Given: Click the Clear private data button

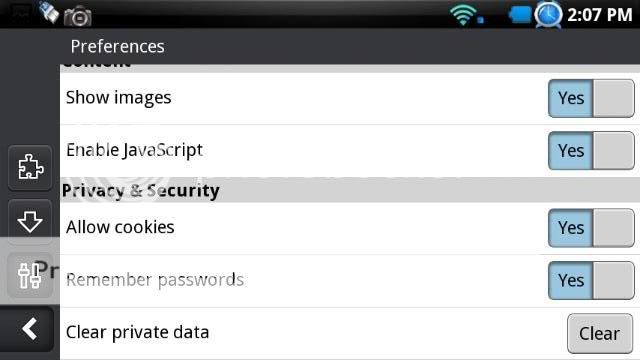Looking at the screenshot, I should tap(600, 333).
